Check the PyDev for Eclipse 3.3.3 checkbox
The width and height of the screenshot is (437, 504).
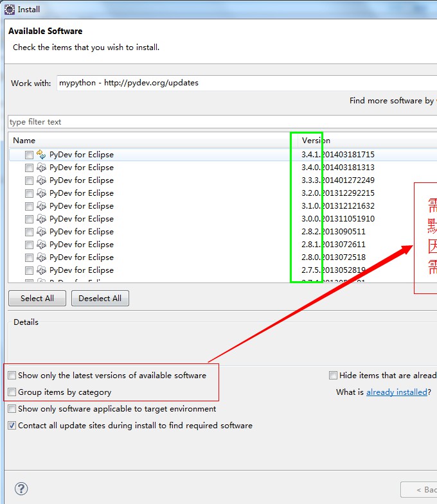pos(29,180)
